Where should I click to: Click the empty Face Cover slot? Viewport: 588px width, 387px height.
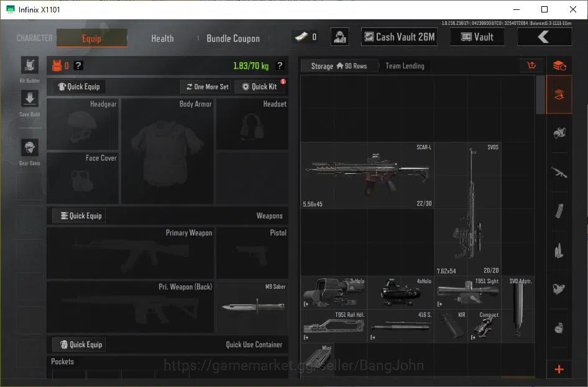point(83,178)
